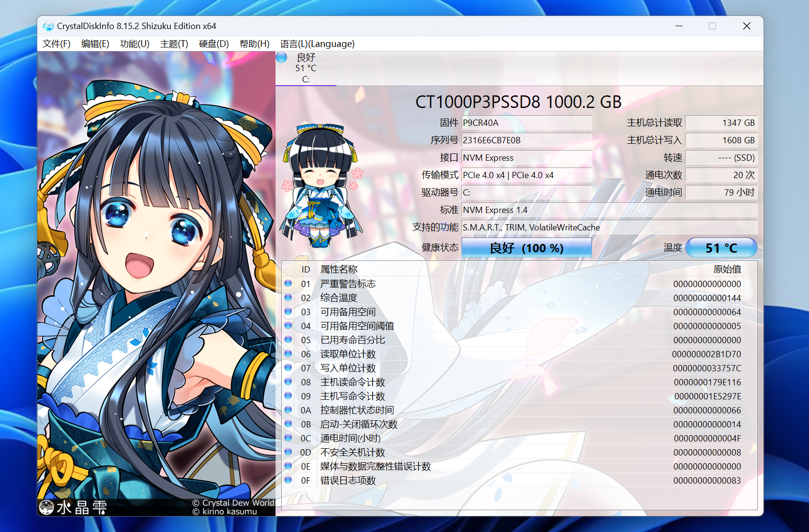This screenshot has height=532, width=809.
Task: Click the drive letter field C:
Action: tap(527, 193)
